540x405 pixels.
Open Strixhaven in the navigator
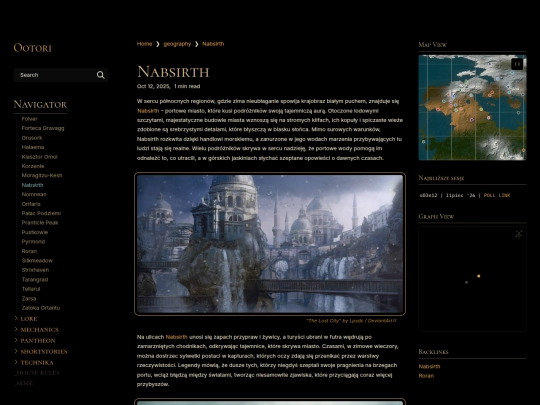coord(35,270)
